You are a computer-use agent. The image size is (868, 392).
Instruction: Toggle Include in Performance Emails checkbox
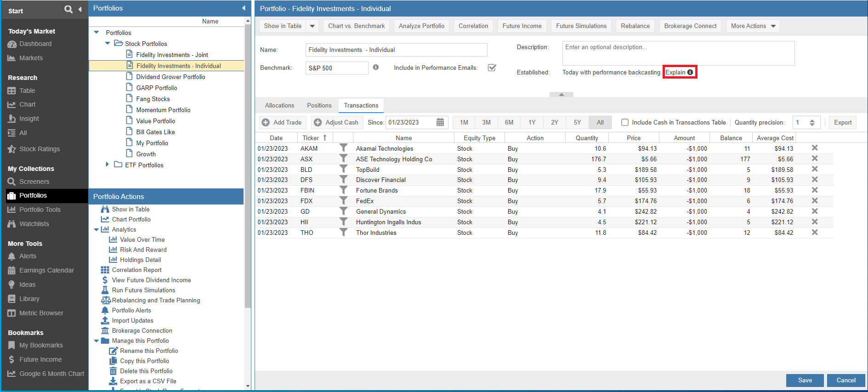492,68
